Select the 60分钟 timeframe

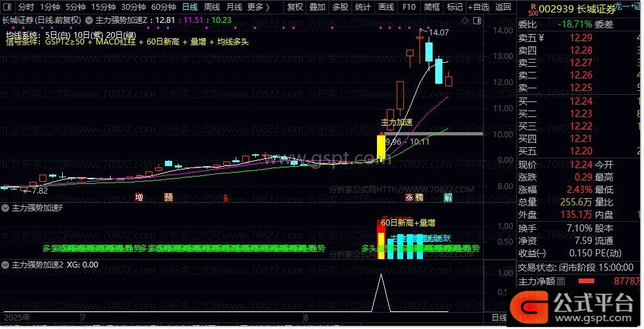pyautogui.click(x=164, y=7)
